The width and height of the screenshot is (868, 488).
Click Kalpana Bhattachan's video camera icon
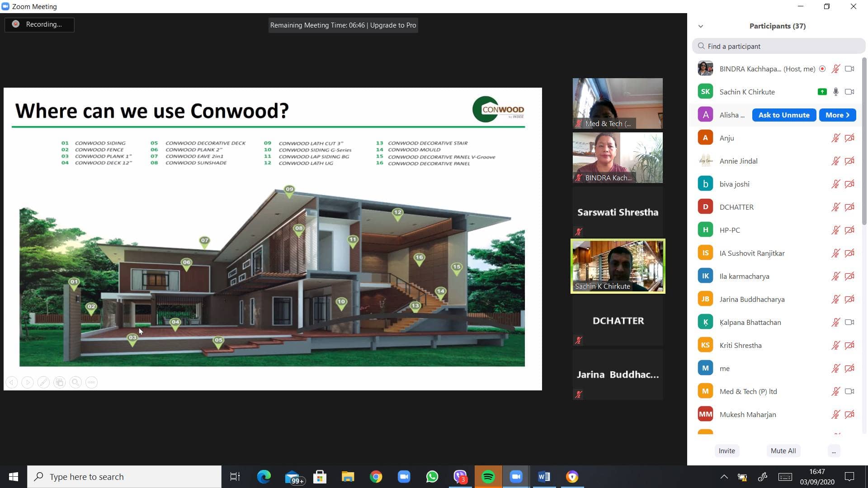coord(849,322)
